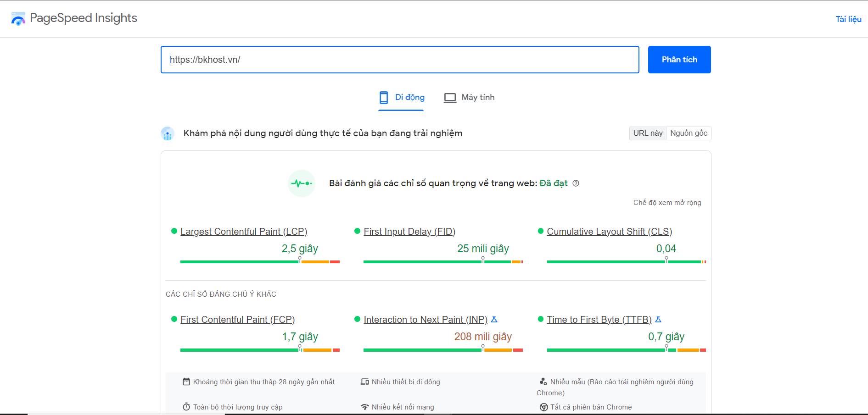Open the Tài liệu link

coord(848,19)
